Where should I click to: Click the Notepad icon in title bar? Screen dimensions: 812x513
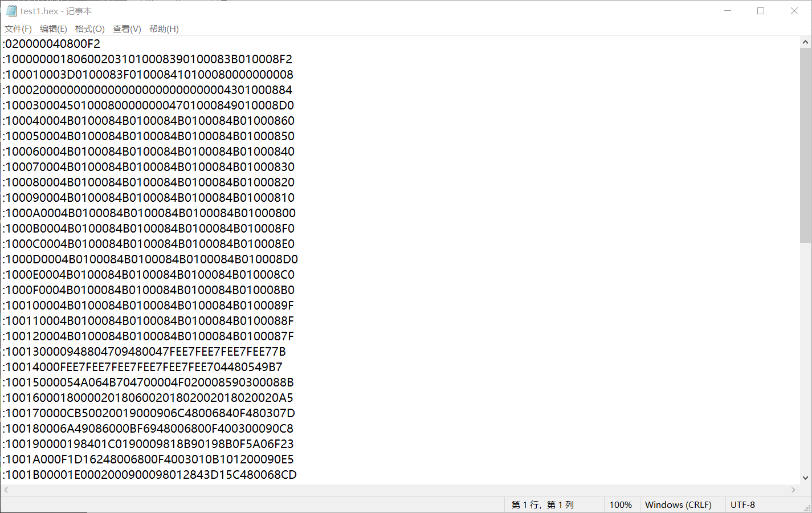(11, 11)
